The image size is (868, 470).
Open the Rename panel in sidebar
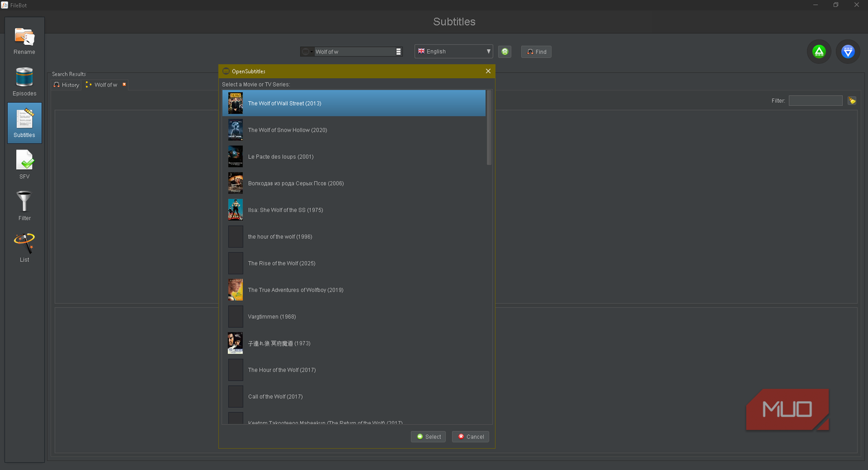coord(25,41)
